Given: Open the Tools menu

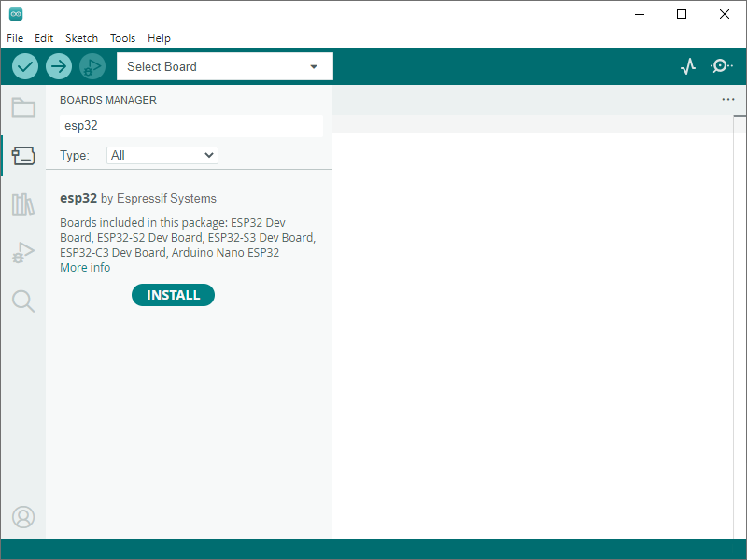Looking at the screenshot, I should point(122,38).
